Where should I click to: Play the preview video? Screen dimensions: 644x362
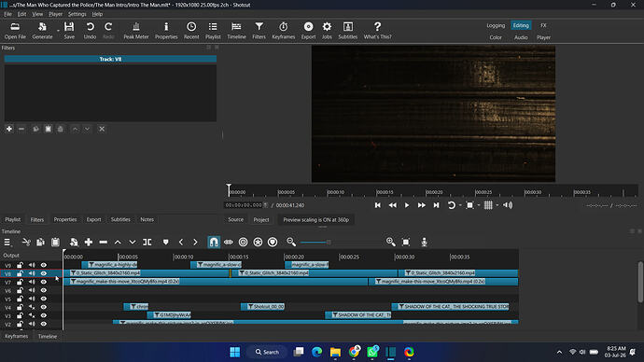(x=407, y=205)
